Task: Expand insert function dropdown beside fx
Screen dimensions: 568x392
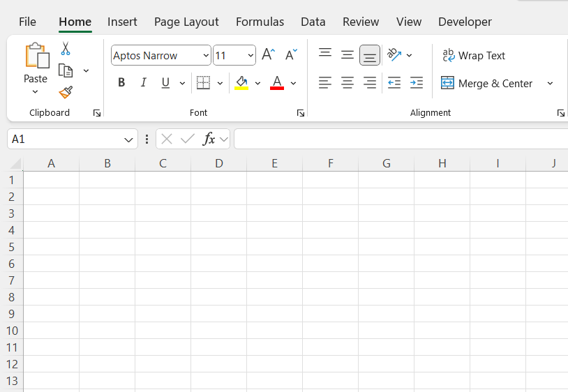Action: [x=224, y=139]
